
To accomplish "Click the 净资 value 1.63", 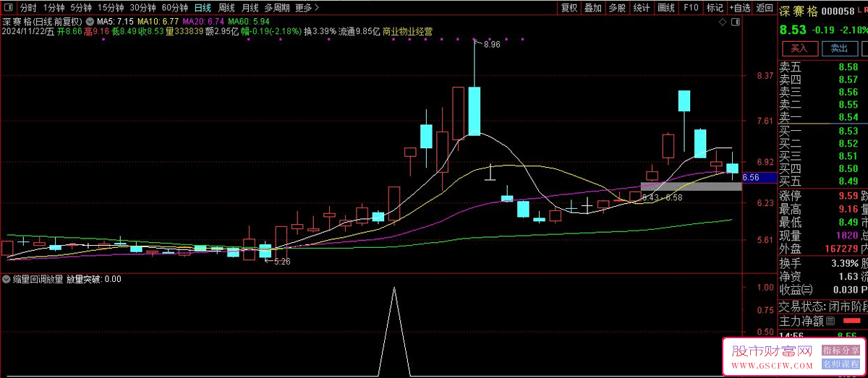I will click(x=848, y=276).
